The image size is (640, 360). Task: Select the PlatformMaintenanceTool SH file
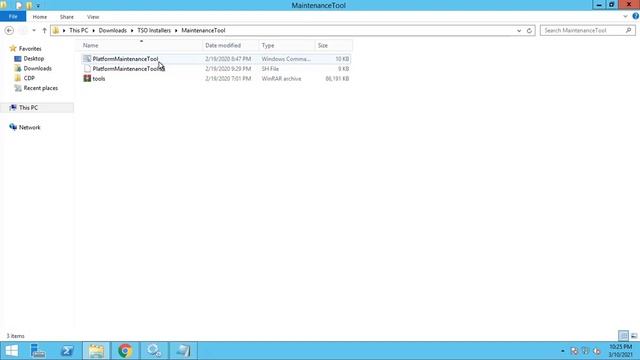tap(216, 69)
